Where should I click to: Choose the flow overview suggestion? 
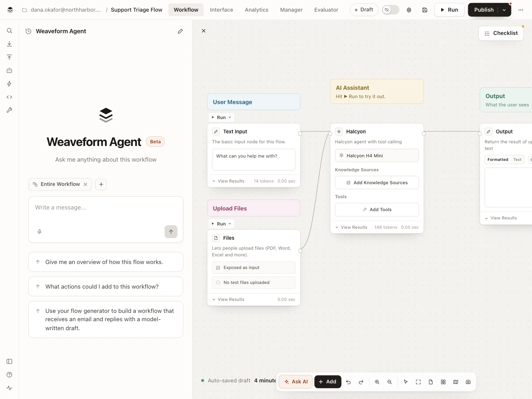coord(106,262)
